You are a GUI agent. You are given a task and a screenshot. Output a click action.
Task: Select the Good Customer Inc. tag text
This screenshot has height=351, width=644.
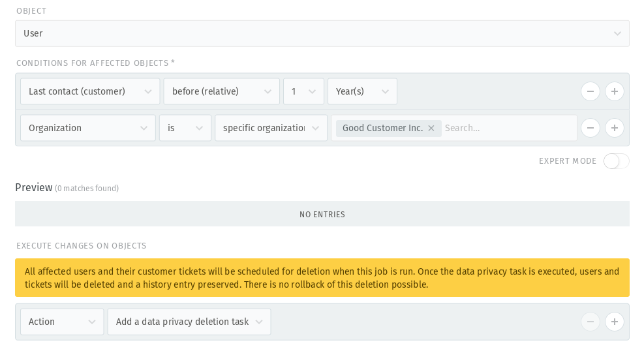pyautogui.click(x=382, y=128)
